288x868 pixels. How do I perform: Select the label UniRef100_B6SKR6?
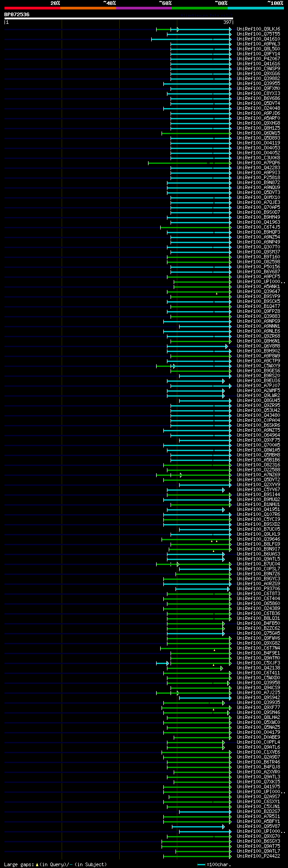[x=258, y=425]
